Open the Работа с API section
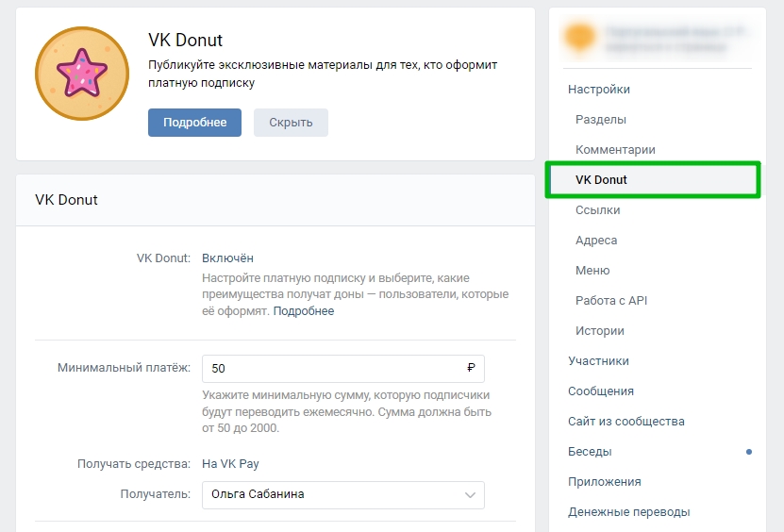784x532 pixels. pos(611,301)
